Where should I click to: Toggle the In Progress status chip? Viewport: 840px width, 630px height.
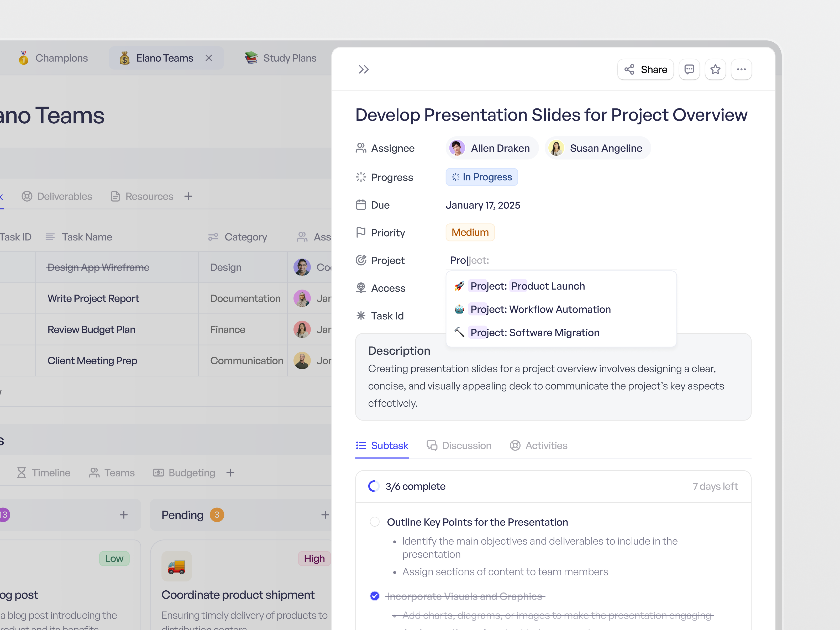pos(481,177)
